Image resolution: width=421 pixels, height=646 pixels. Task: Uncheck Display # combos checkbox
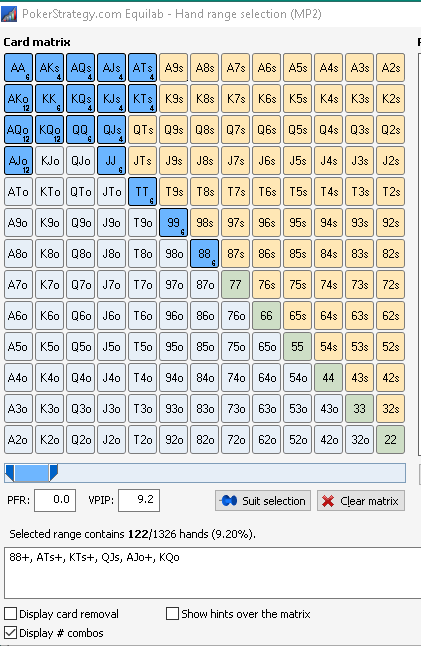click(10, 632)
